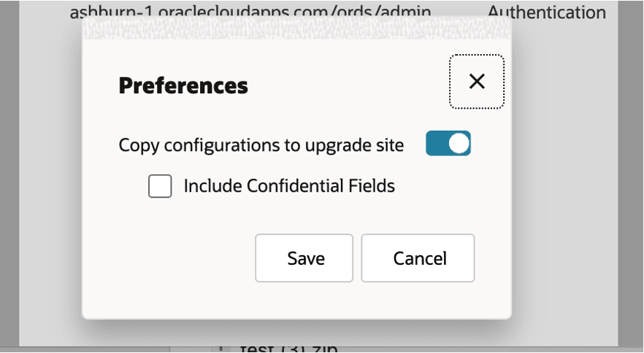Check the Include Confidential Fields checkbox
The image size is (644, 353).
coord(160,187)
